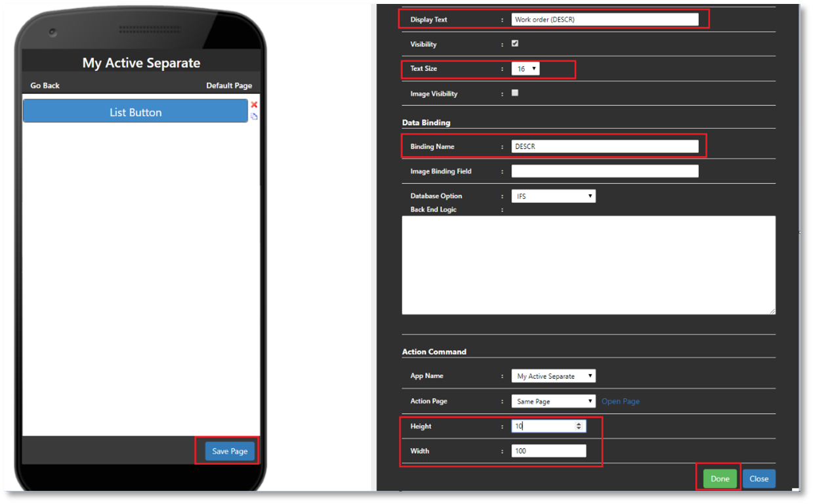Select Default Page in phone header

point(229,85)
